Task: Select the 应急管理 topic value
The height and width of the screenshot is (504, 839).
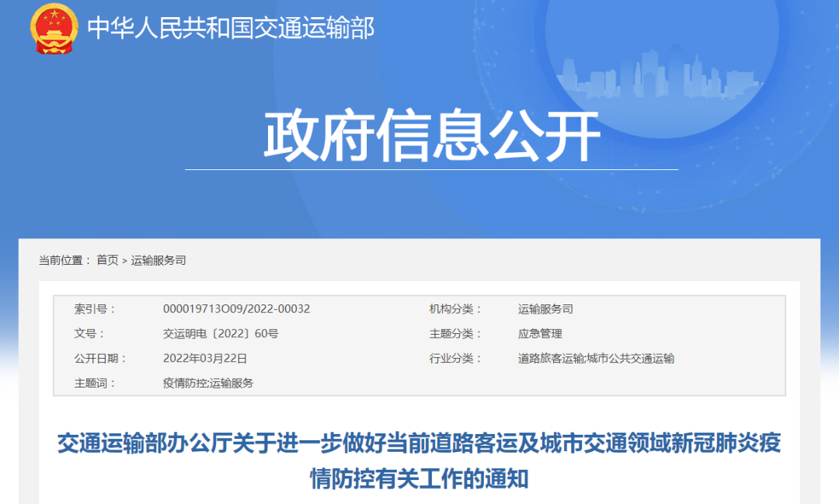Action: click(x=540, y=334)
